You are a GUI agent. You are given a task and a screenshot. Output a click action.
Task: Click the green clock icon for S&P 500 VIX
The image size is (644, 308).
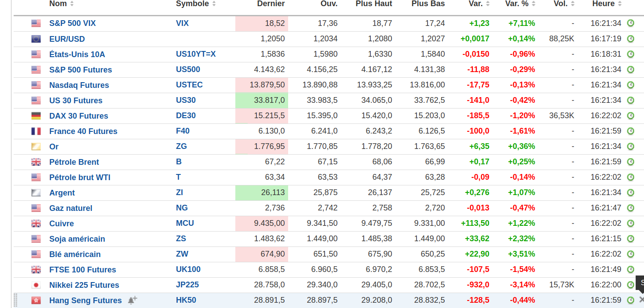[x=630, y=23]
